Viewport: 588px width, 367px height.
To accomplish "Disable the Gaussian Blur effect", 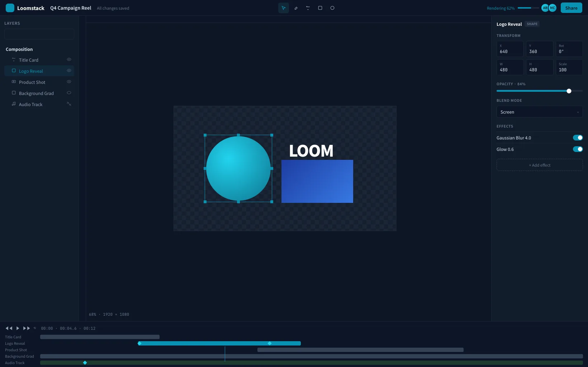I will coord(578,138).
